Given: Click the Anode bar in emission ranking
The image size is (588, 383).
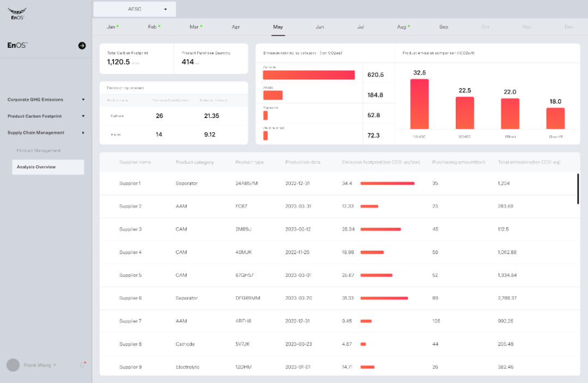Looking at the screenshot, I should click(273, 95).
